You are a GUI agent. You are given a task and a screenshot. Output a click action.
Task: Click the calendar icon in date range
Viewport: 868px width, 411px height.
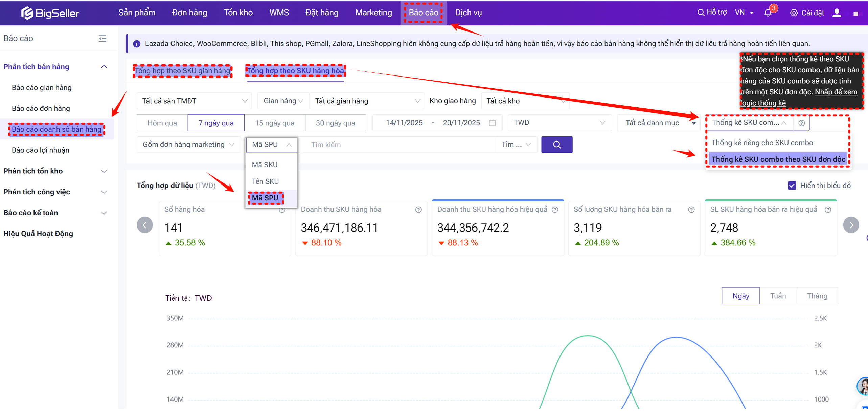(x=492, y=123)
